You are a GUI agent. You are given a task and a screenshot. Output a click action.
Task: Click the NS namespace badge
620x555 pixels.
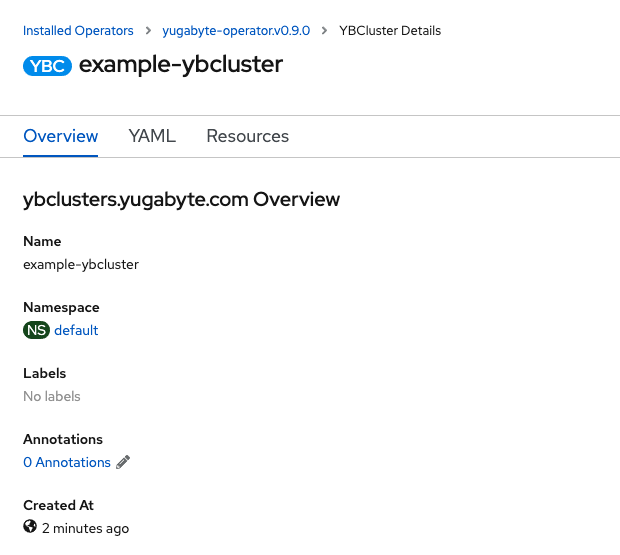[36, 330]
